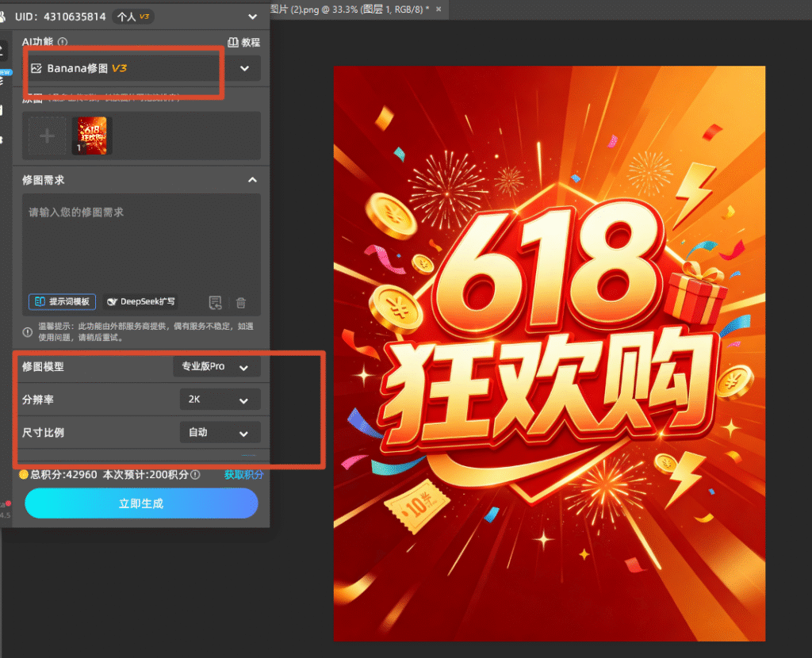Expand the UID account header chevron
The width and height of the screenshot is (812, 658).
click(253, 17)
